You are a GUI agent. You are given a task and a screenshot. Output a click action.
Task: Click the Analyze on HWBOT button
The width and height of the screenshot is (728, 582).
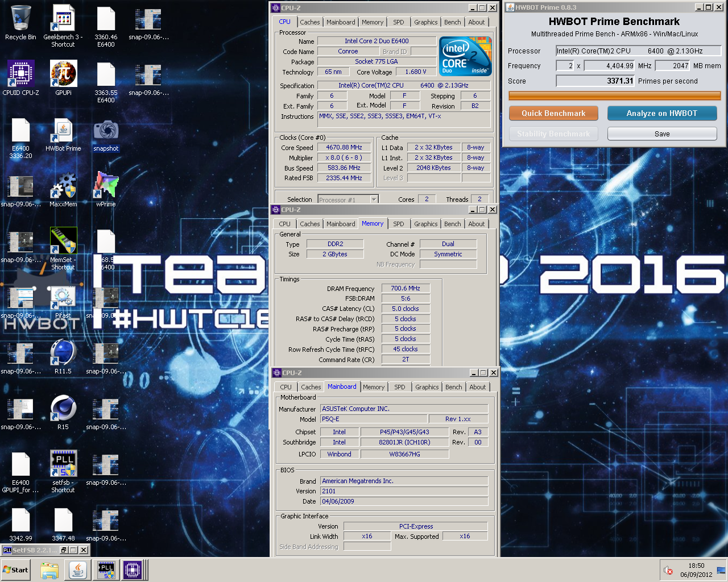(662, 113)
